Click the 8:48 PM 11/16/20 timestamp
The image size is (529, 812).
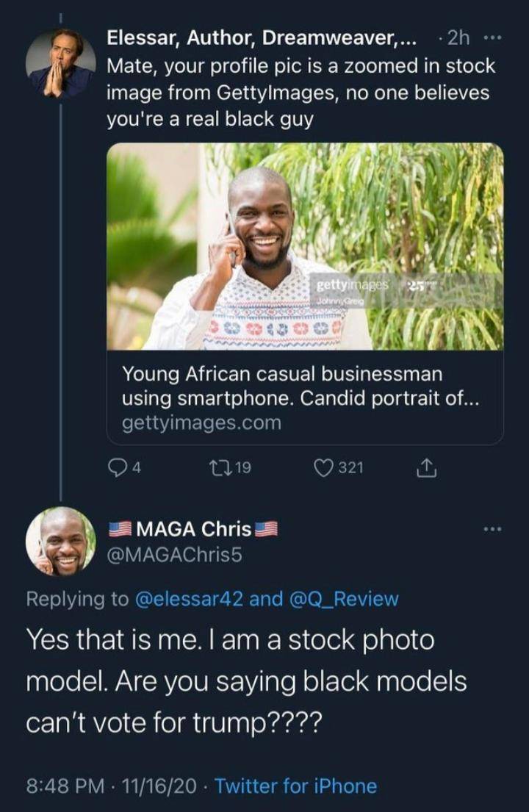(111, 786)
